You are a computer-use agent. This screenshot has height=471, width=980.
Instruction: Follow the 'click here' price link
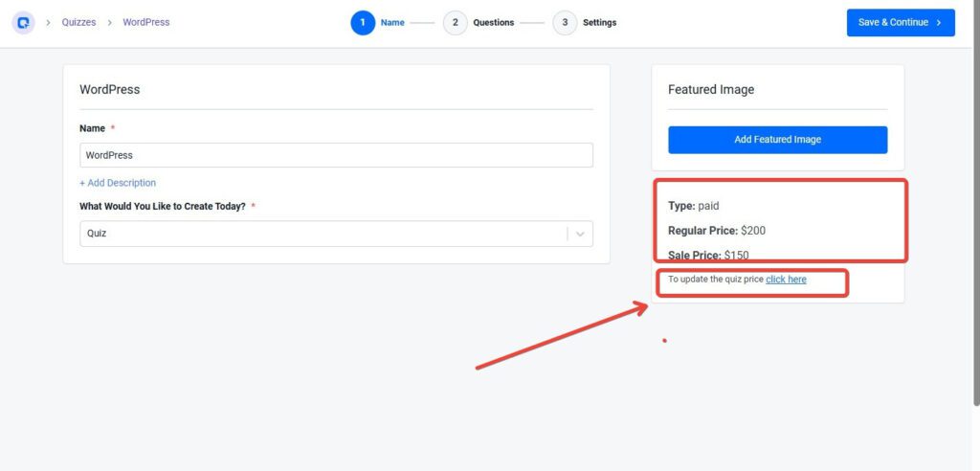(x=786, y=280)
